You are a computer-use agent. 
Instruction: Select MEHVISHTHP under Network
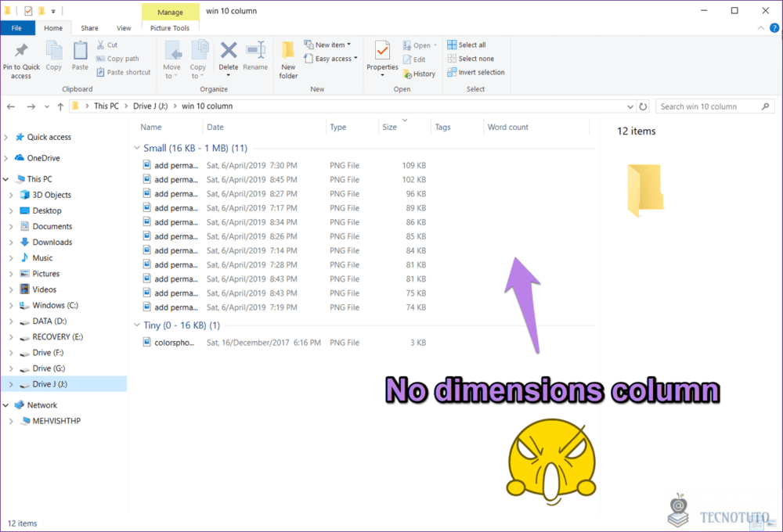[56, 421]
